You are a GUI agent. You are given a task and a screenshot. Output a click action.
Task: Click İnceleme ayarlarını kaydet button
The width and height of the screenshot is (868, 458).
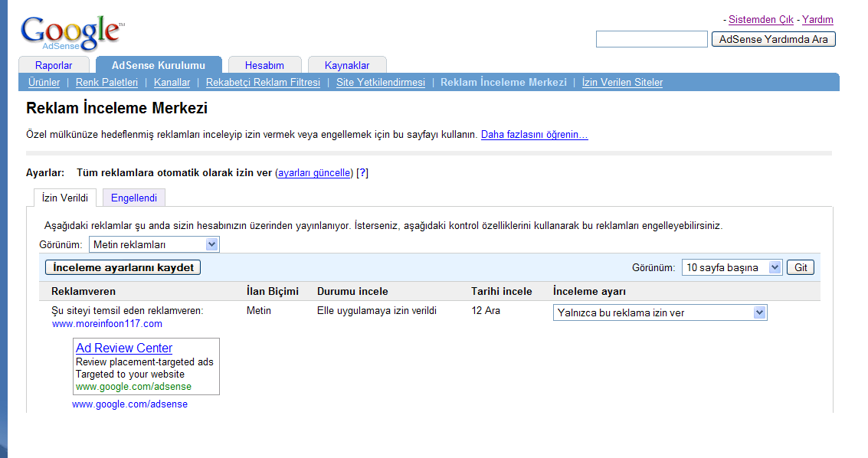(123, 268)
